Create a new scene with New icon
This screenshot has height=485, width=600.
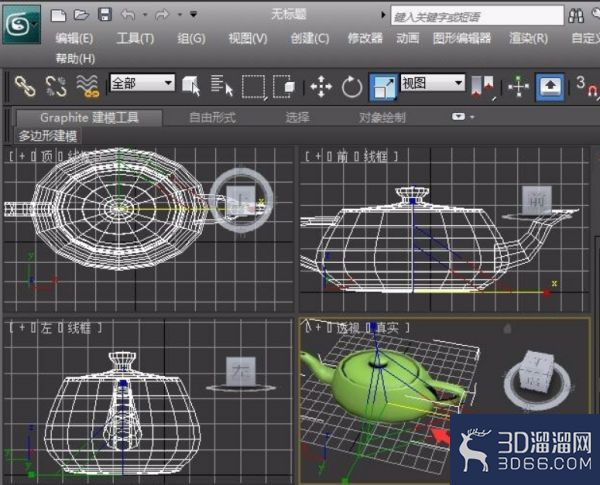point(58,15)
